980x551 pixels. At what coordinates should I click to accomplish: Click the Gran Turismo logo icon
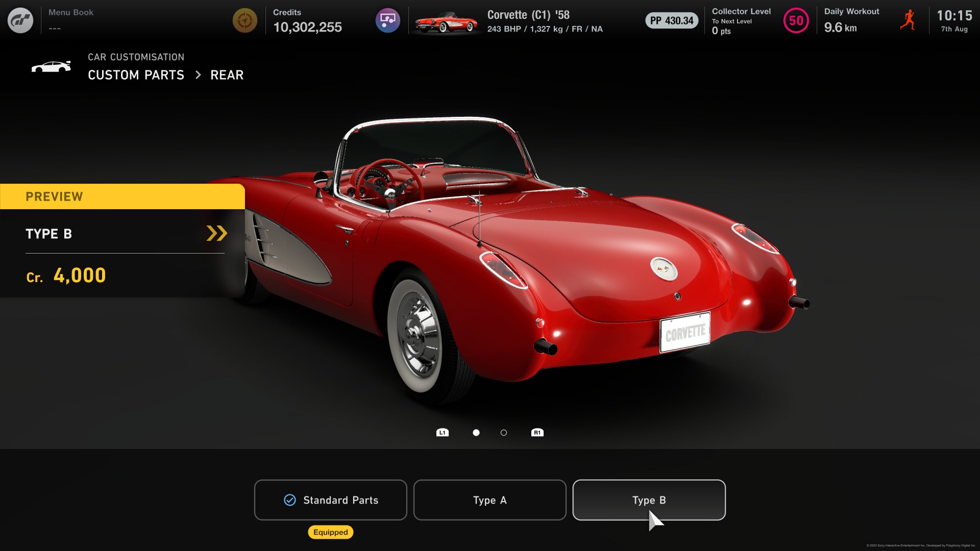(x=20, y=20)
